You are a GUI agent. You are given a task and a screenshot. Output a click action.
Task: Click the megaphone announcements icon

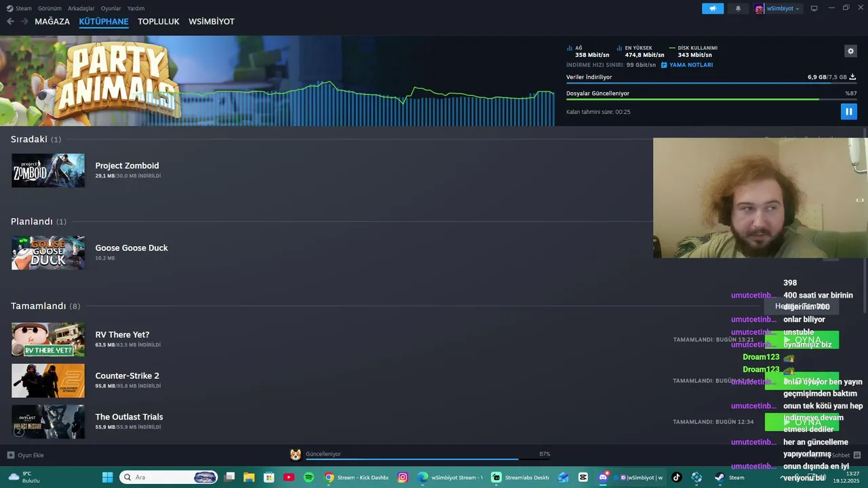pyautogui.click(x=713, y=8)
